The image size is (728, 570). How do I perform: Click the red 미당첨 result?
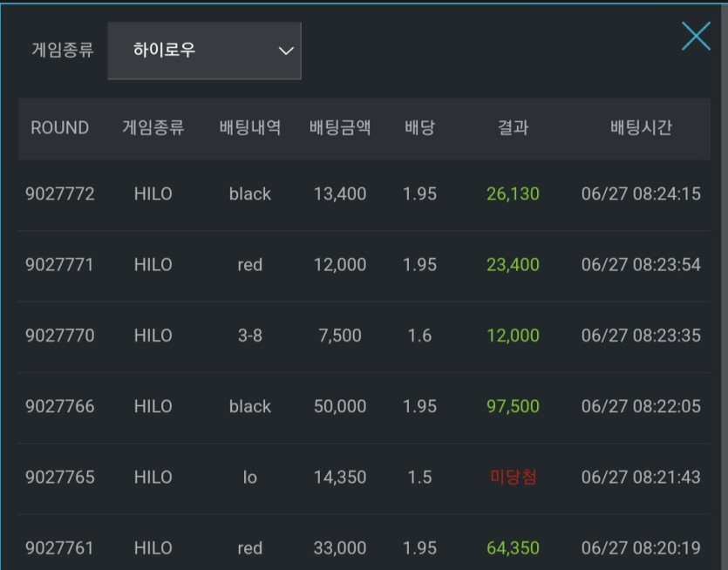(514, 477)
